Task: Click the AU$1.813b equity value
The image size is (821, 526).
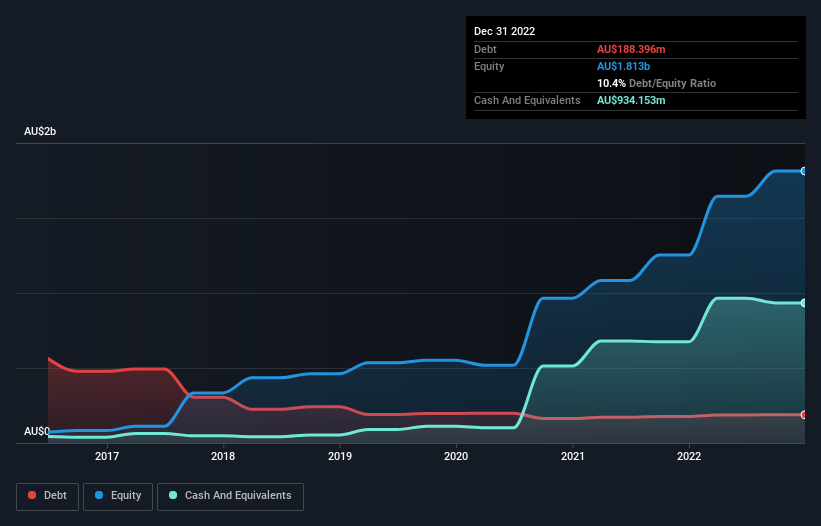Action: coord(623,66)
